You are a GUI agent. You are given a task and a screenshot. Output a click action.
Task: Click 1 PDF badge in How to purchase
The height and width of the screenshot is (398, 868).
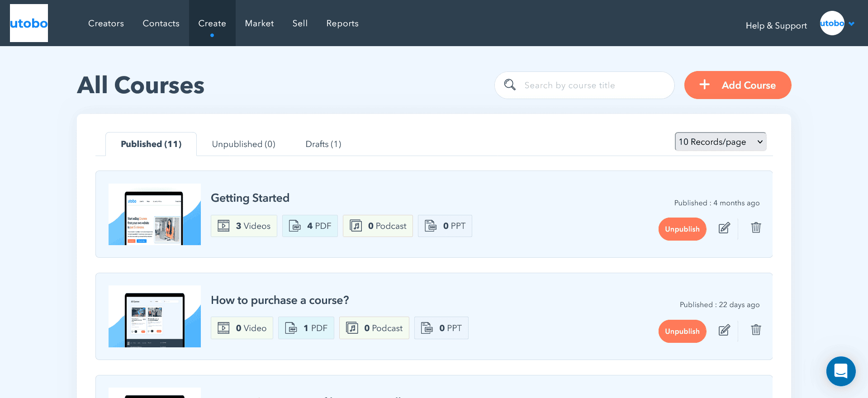point(306,328)
